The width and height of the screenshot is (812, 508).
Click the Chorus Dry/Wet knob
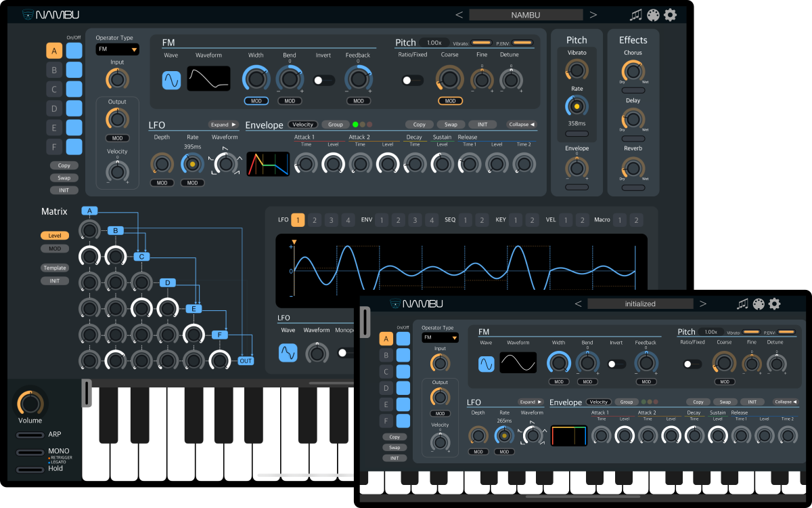tap(633, 71)
